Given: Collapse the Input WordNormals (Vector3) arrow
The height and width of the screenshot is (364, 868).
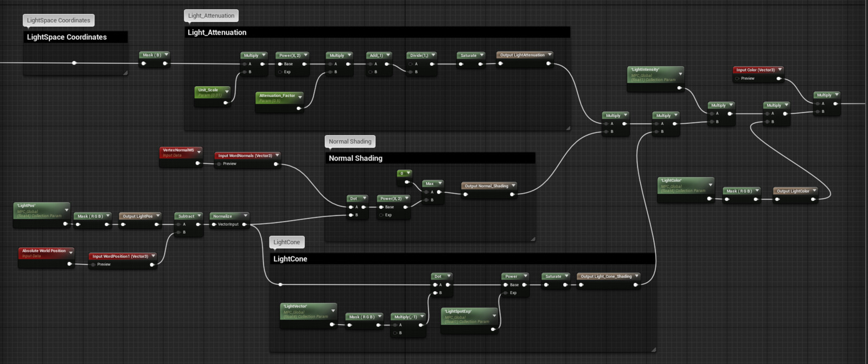Looking at the screenshot, I should pos(277,155).
